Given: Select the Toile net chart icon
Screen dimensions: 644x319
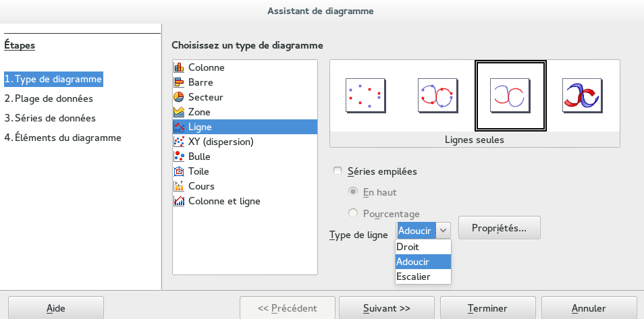Looking at the screenshot, I should click(179, 171).
